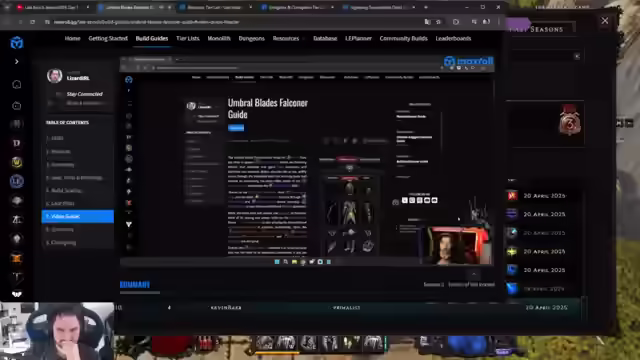Go to the Leaderboards navigation item
Image resolution: width=640 pixels, height=360 pixels.
pyautogui.click(x=453, y=38)
